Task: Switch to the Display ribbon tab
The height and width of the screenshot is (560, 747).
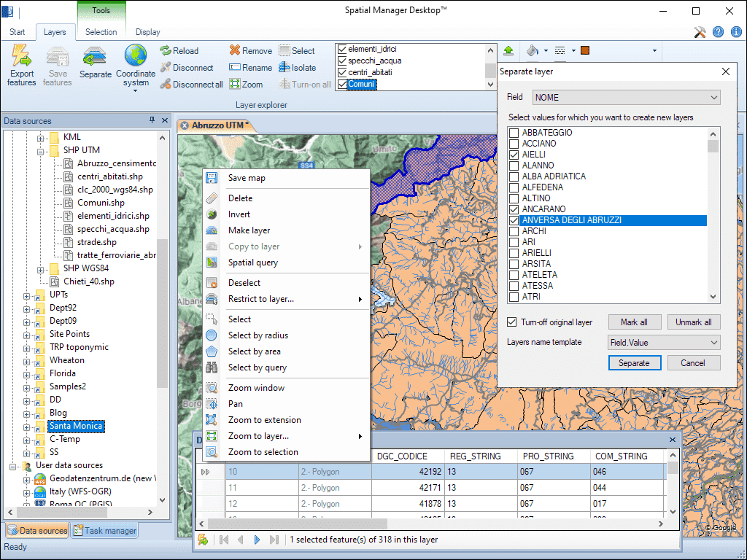Action: [x=147, y=32]
